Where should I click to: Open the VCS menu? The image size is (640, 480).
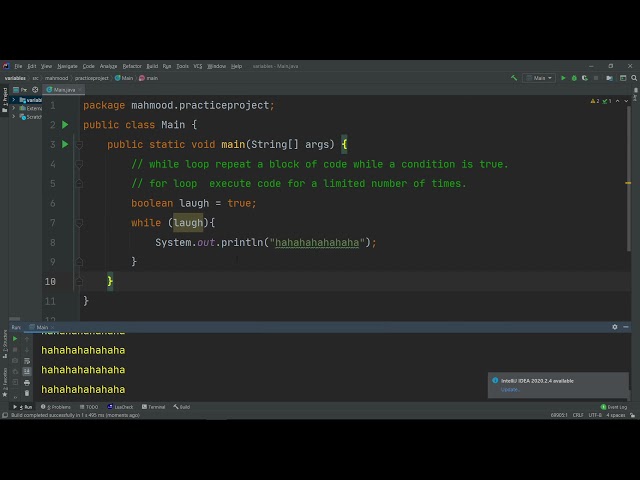pyautogui.click(x=198, y=66)
